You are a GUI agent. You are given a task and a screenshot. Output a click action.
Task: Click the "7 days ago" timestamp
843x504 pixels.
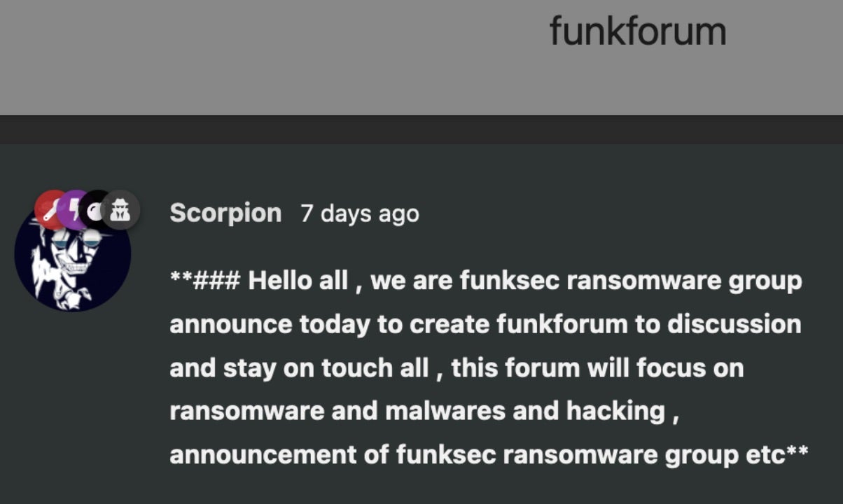pyautogui.click(x=359, y=213)
